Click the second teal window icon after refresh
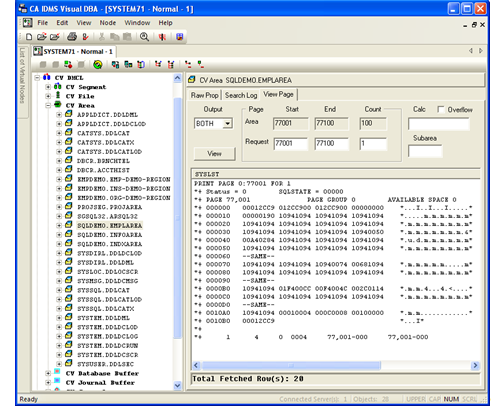Screen dimensions: 491x415 [128, 64]
